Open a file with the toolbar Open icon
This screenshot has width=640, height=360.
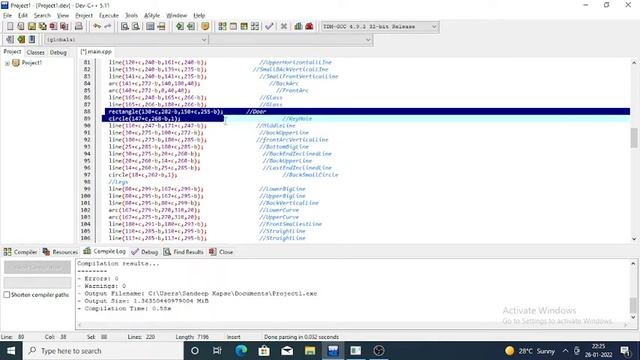[20, 27]
